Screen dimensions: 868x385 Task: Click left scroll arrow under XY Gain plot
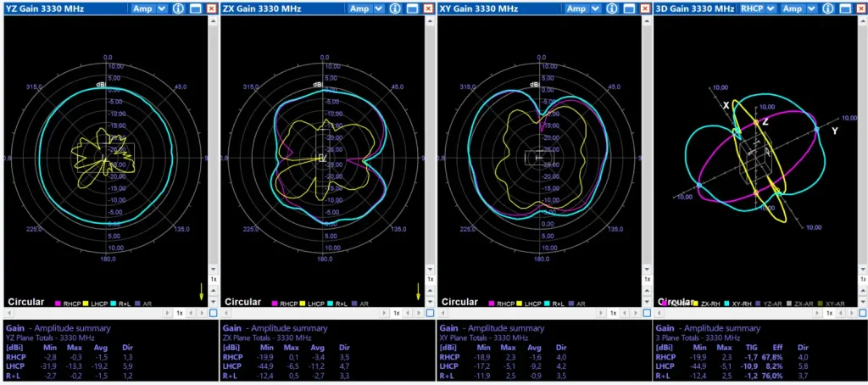tap(441, 313)
